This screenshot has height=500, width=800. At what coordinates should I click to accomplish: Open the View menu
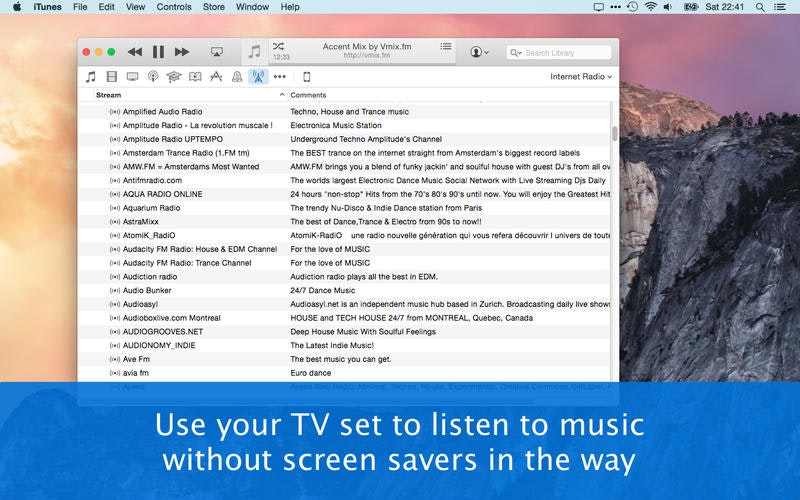[136, 7]
